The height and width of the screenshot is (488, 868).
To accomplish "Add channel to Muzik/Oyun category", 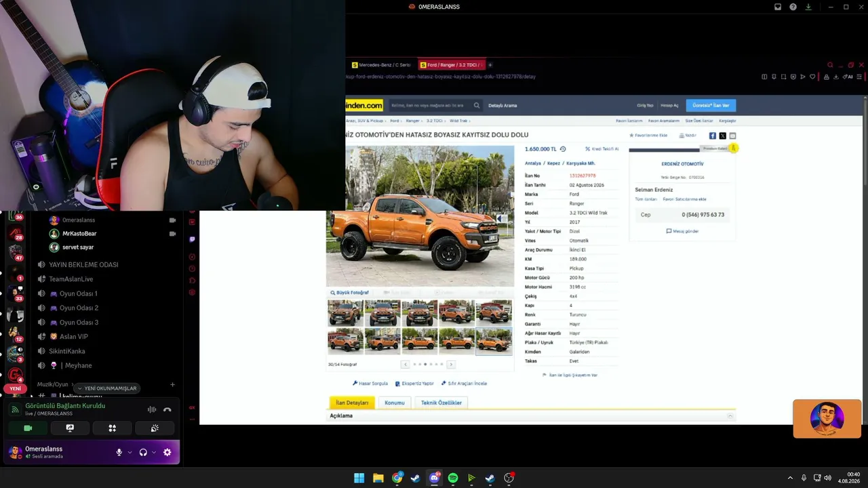I will (172, 384).
